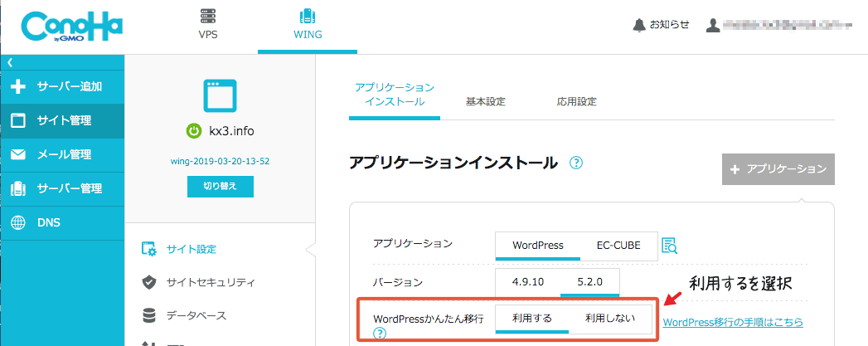Click the globe icon for DNS

pyautogui.click(x=18, y=222)
